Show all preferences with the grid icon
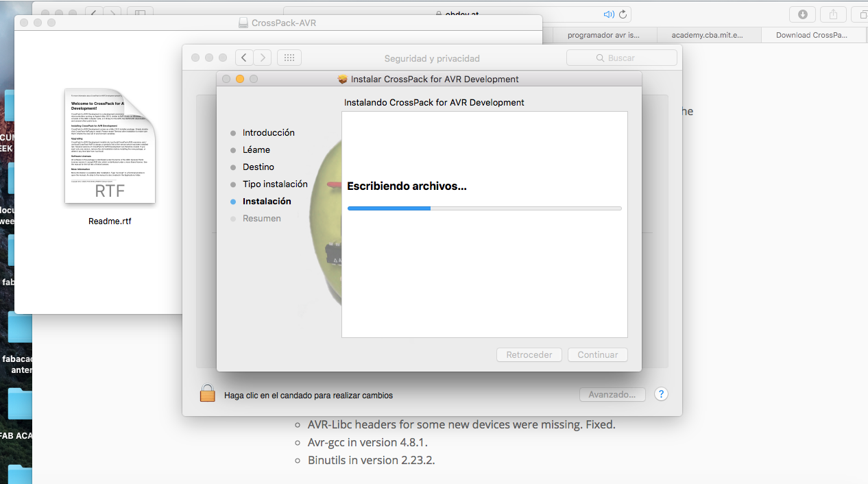 click(x=289, y=58)
